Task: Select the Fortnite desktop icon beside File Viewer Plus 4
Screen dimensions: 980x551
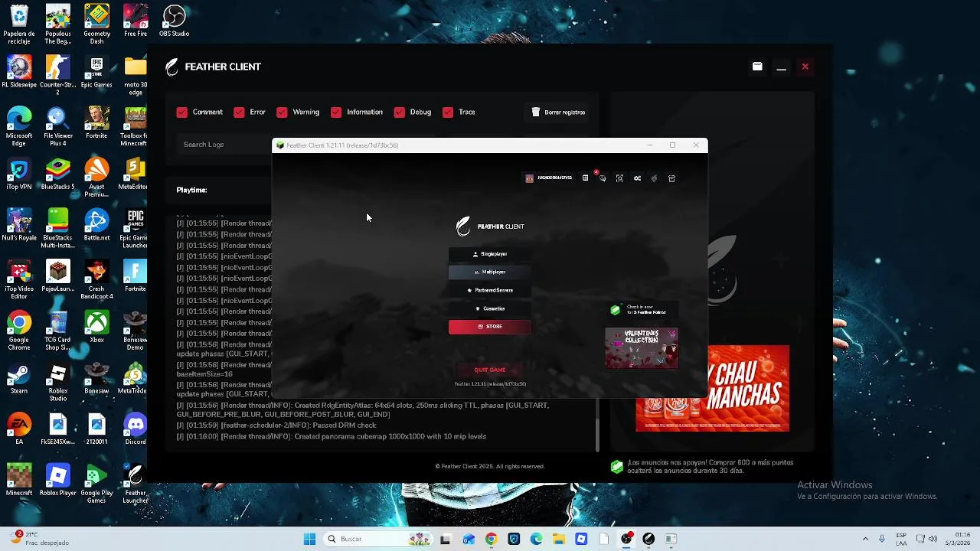Action: click(96, 122)
